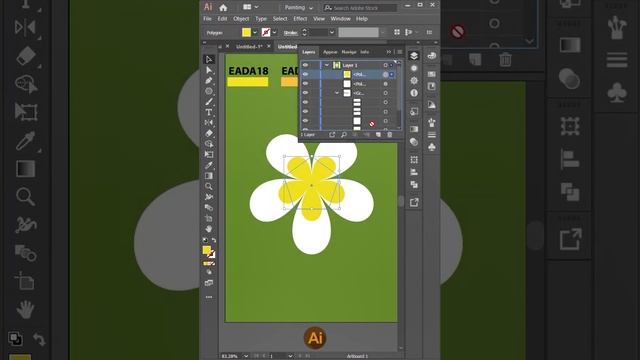
Task: Switch to Untitled-1 document tab
Action: click(249, 47)
